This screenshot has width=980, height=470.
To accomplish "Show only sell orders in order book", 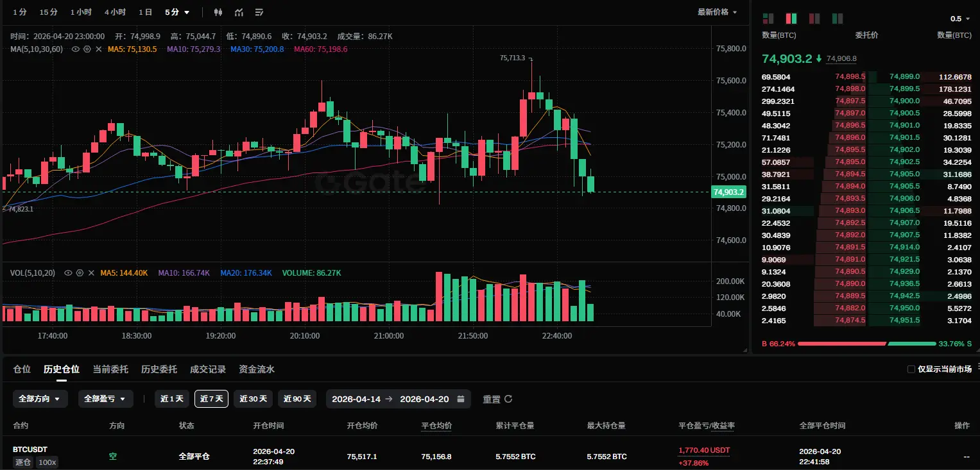I will tap(814, 19).
